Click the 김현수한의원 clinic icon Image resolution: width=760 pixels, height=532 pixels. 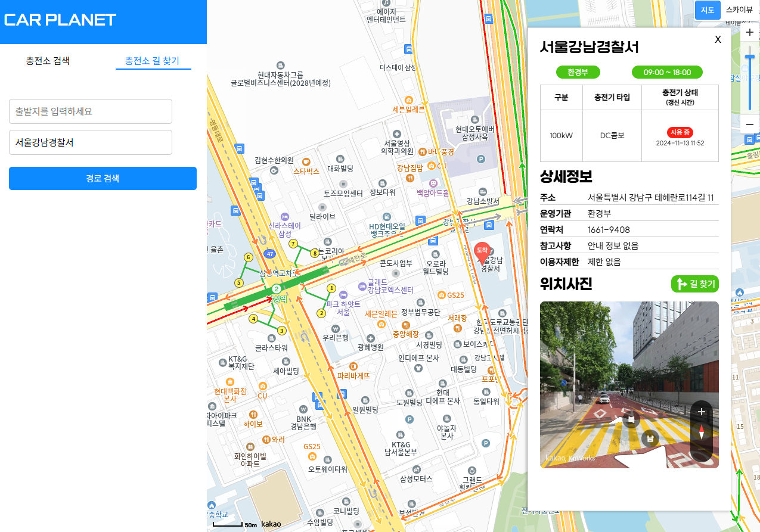(x=274, y=170)
